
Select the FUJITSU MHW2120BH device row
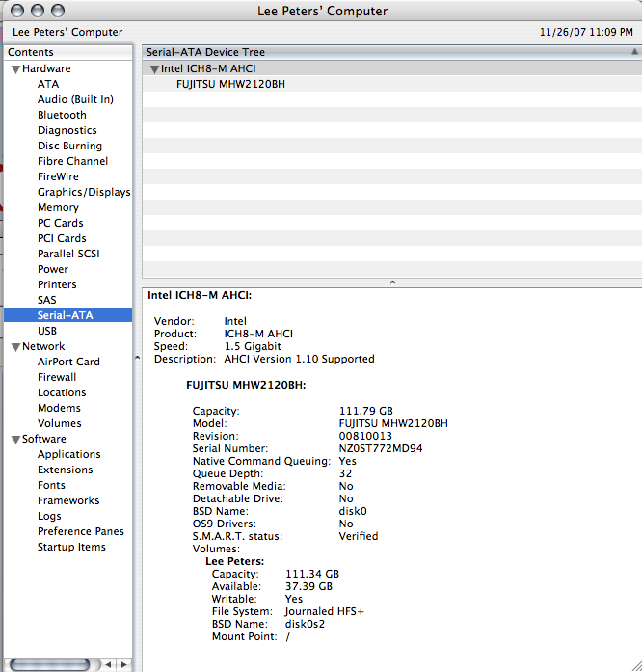(x=392, y=84)
